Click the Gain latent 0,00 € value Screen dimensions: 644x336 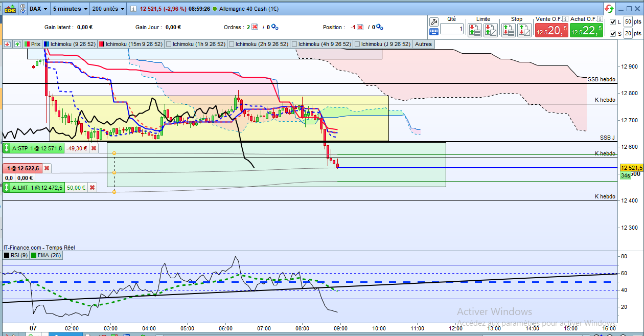(x=85, y=27)
